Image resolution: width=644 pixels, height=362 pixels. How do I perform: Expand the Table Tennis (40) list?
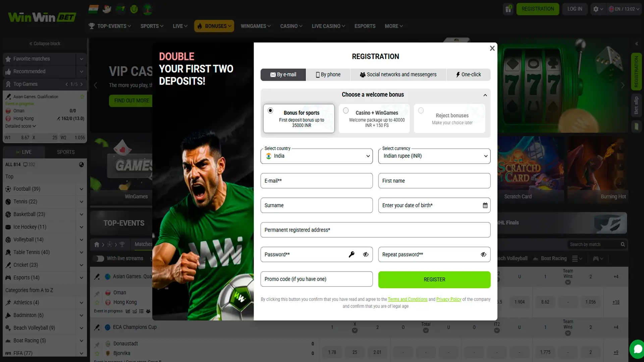tap(81, 252)
